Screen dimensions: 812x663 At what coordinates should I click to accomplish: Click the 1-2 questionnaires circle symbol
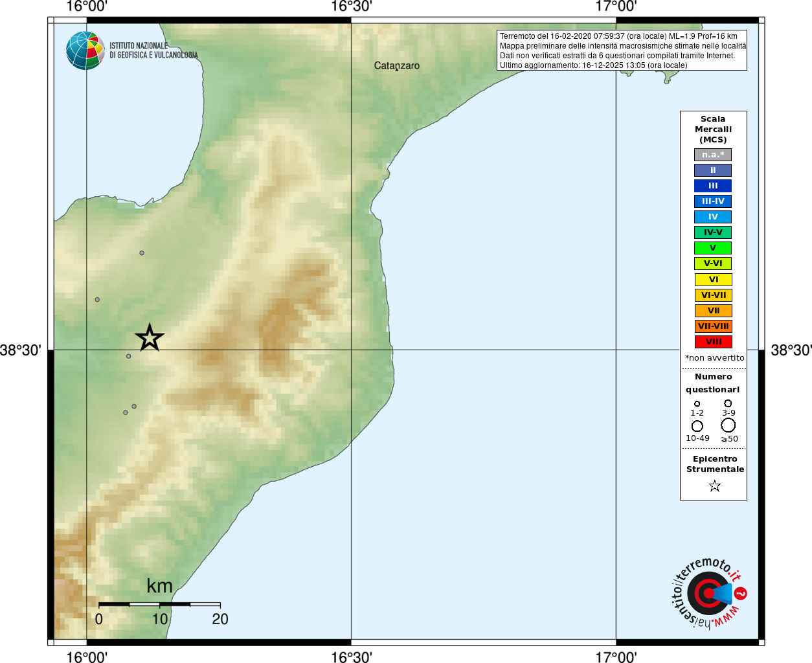click(x=697, y=403)
